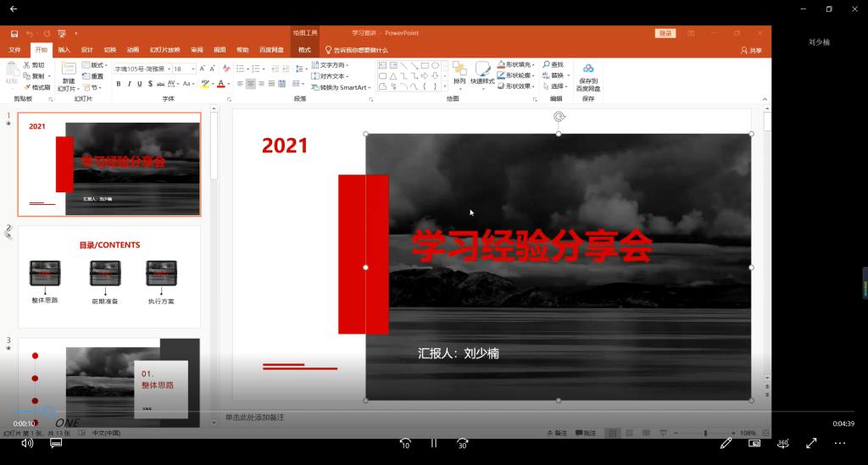
Task: Click the Save icon in quick access toolbar
Action: coord(14,34)
